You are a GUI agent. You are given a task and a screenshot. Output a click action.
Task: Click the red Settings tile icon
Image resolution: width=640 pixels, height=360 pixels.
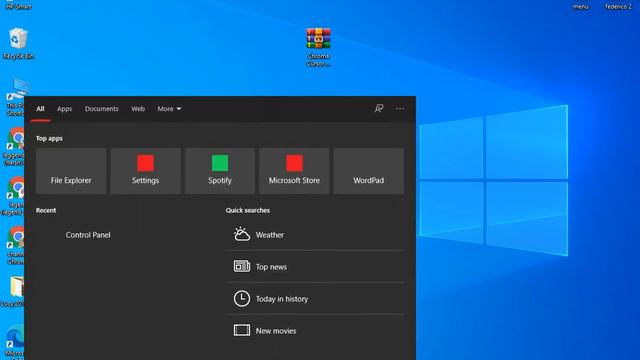(x=145, y=163)
